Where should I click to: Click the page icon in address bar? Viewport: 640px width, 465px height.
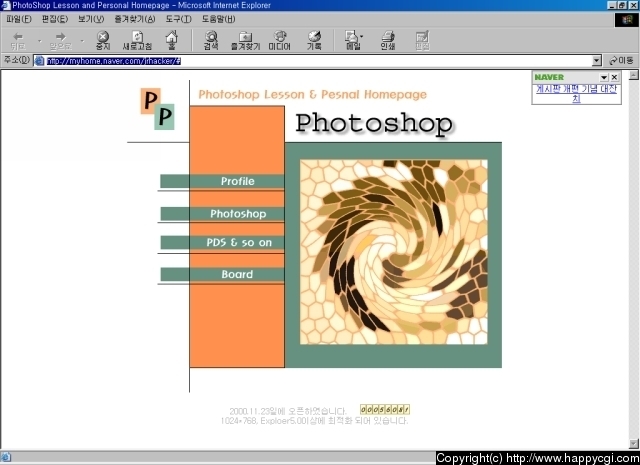pos(39,61)
